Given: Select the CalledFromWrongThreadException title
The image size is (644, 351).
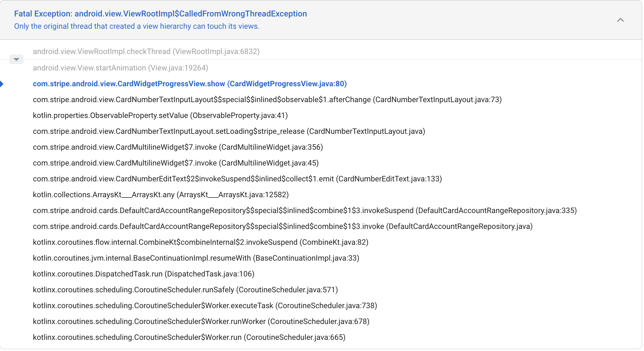Looking at the screenshot, I should (160, 14).
